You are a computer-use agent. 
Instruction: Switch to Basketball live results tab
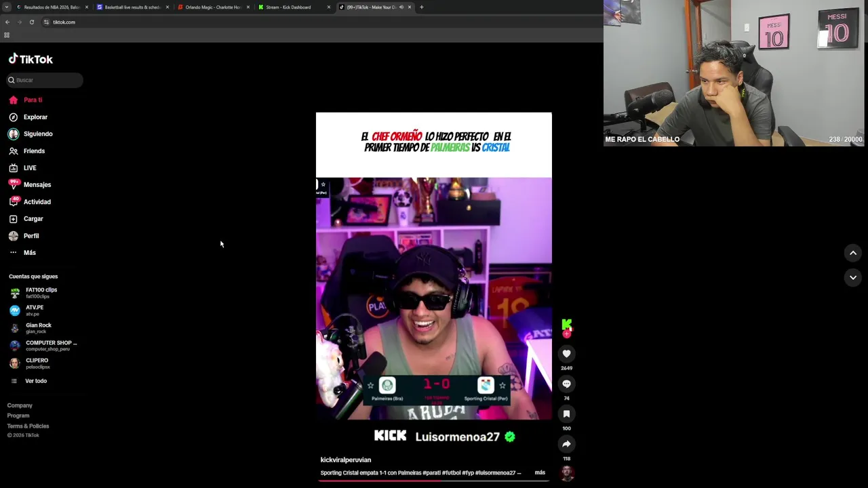132,7
